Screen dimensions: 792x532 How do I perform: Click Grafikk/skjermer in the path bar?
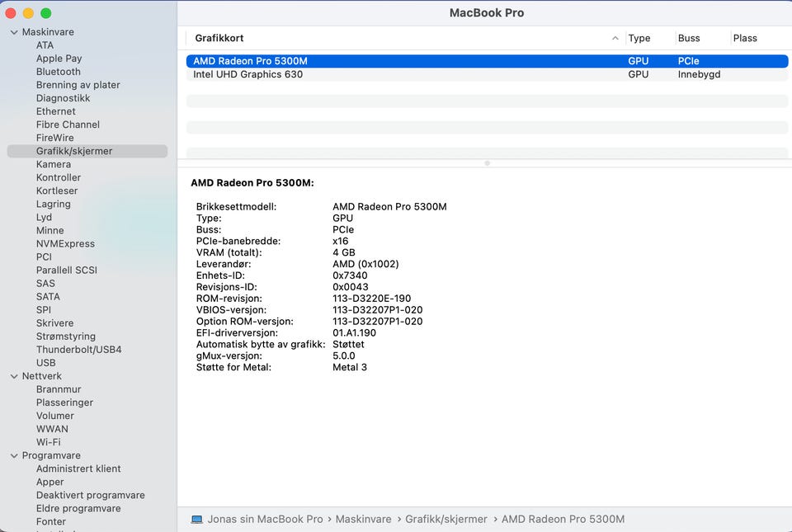tap(446, 520)
